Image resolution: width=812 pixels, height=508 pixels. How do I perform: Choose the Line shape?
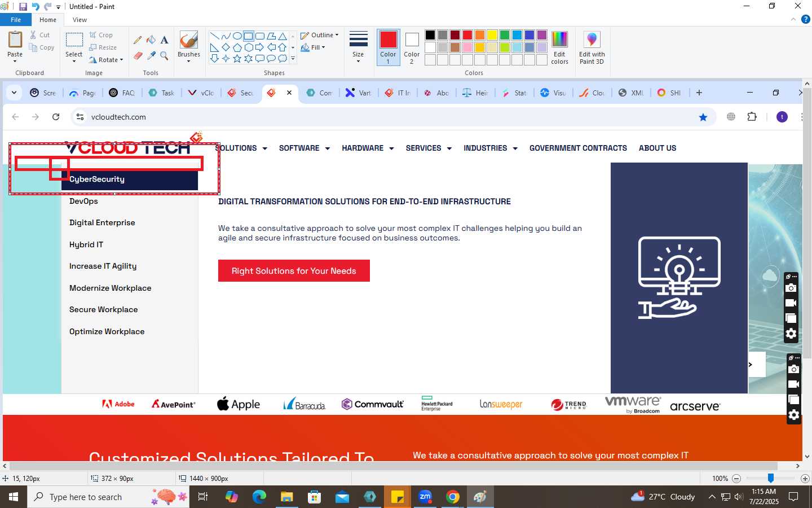pyautogui.click(x=214, y=36)
